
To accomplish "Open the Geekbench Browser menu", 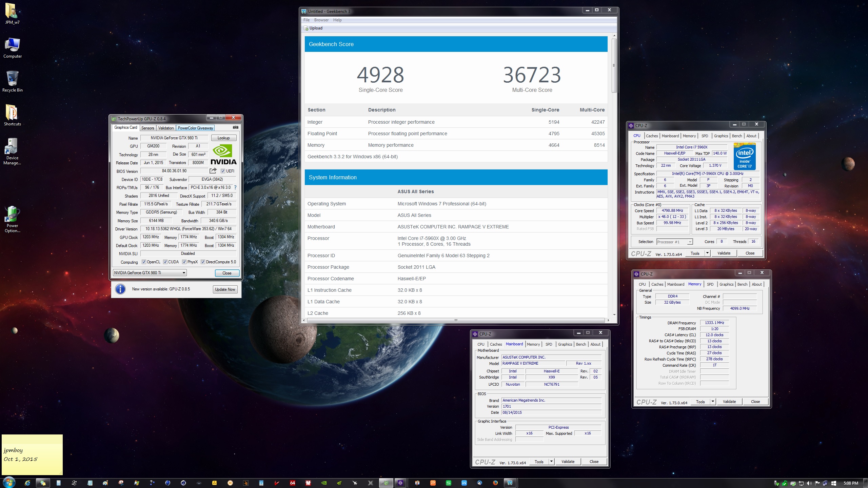I will click(321, 20).
